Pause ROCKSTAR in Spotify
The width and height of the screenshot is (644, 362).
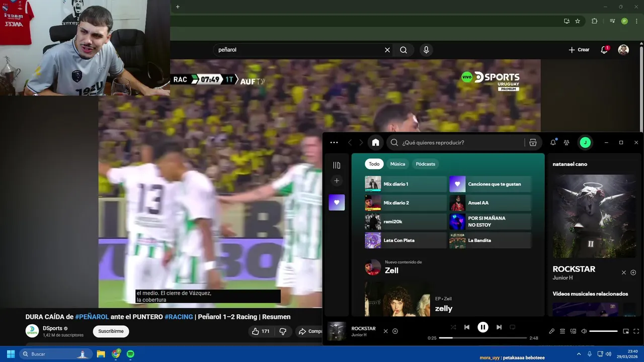(482, 327)
